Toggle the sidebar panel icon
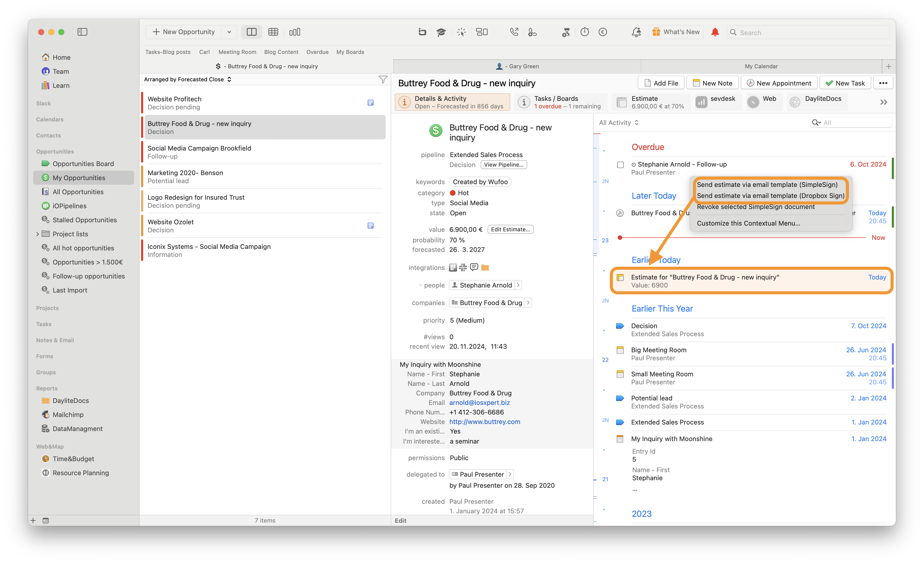 pyautogui.click(x=82, y=32)
